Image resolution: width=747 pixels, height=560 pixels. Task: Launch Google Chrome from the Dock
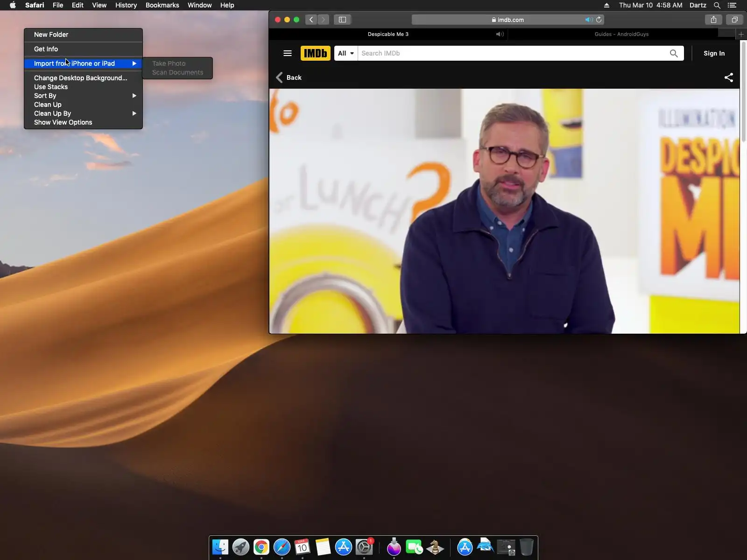coord(261,547)
